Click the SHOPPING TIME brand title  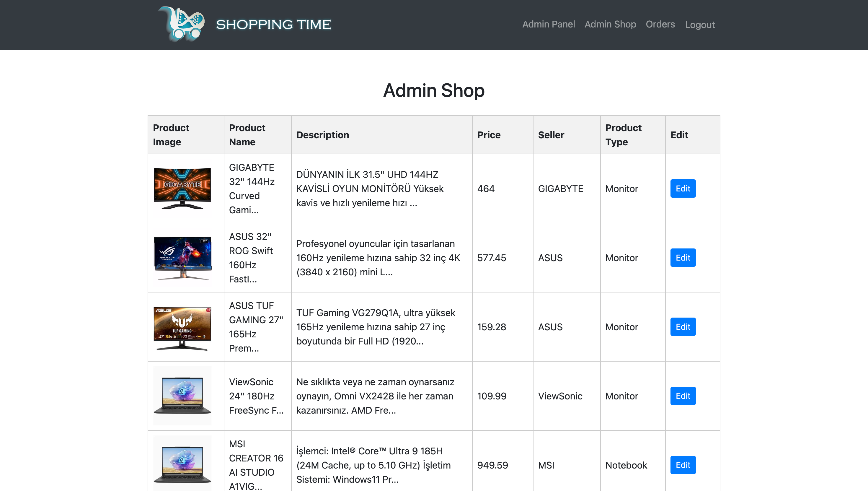click(273, 25)
